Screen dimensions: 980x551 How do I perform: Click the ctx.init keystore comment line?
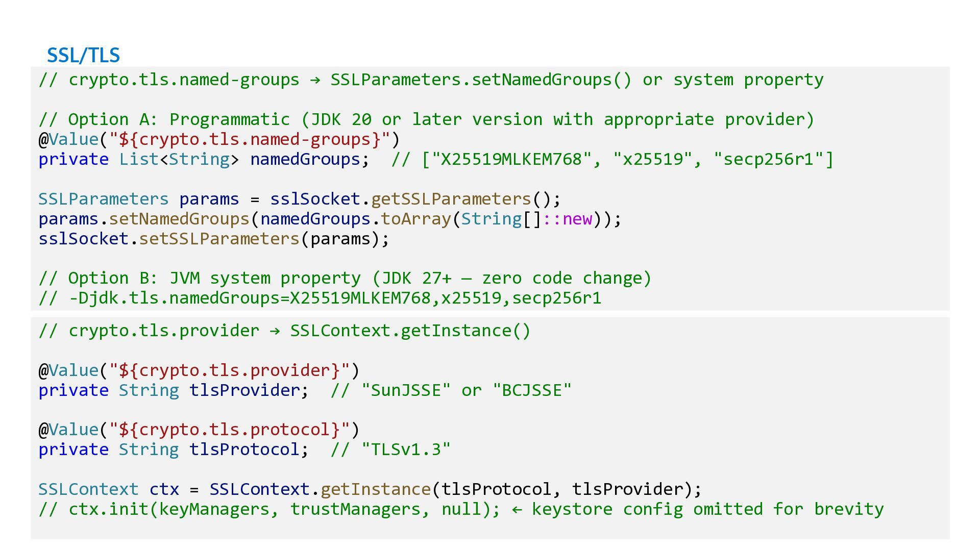click(x=461, y=509)
